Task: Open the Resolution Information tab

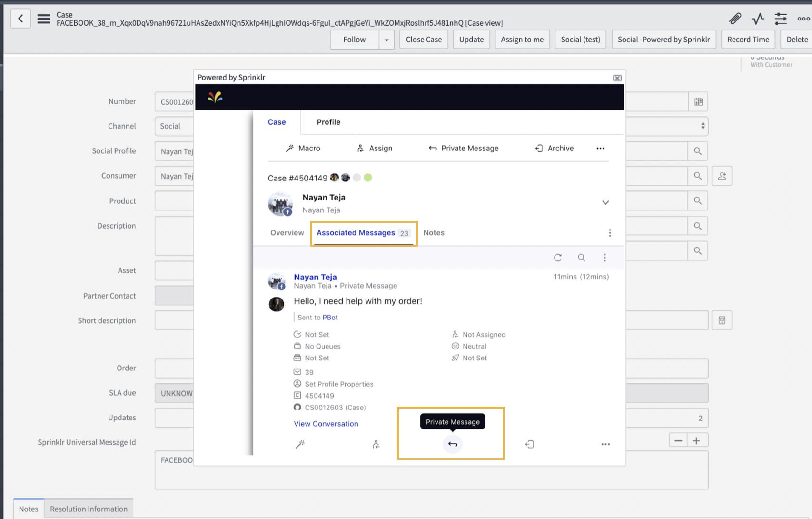Action: (x=89, y=509)
